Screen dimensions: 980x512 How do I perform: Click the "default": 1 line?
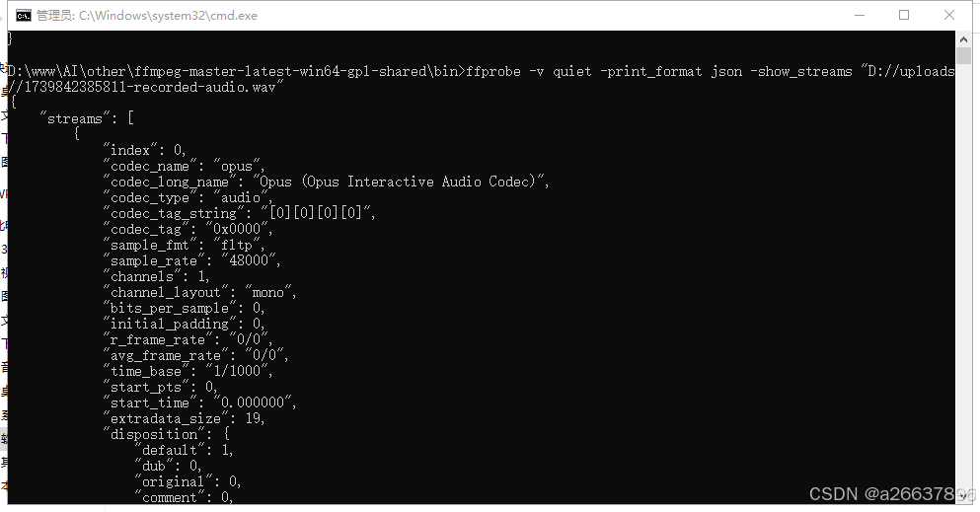pyautogui.click(x=184, y=450)
